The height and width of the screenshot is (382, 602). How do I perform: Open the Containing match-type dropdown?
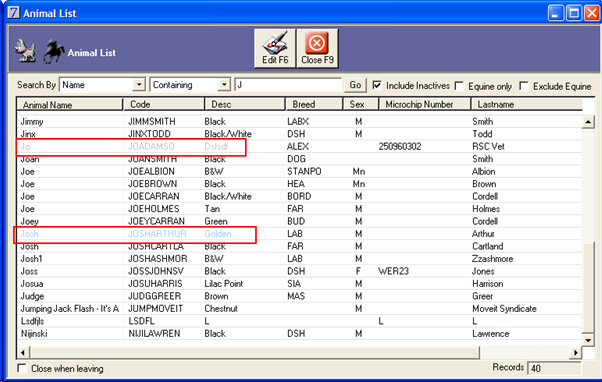click(x=224, y=84)
